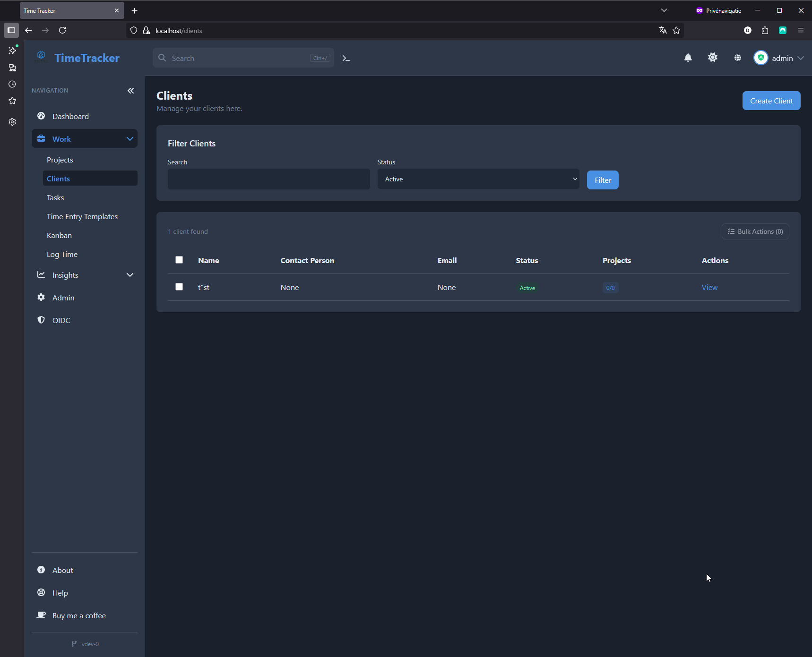Click the Filter Clients search field
This screenshot has height=657, width=812.
pos(268,179)
